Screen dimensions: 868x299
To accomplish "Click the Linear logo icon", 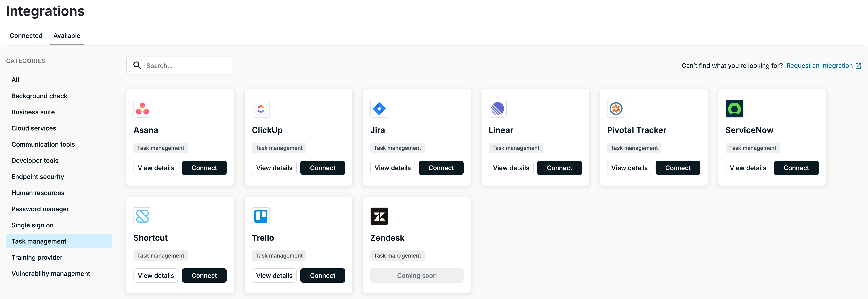I will [498, 109].
